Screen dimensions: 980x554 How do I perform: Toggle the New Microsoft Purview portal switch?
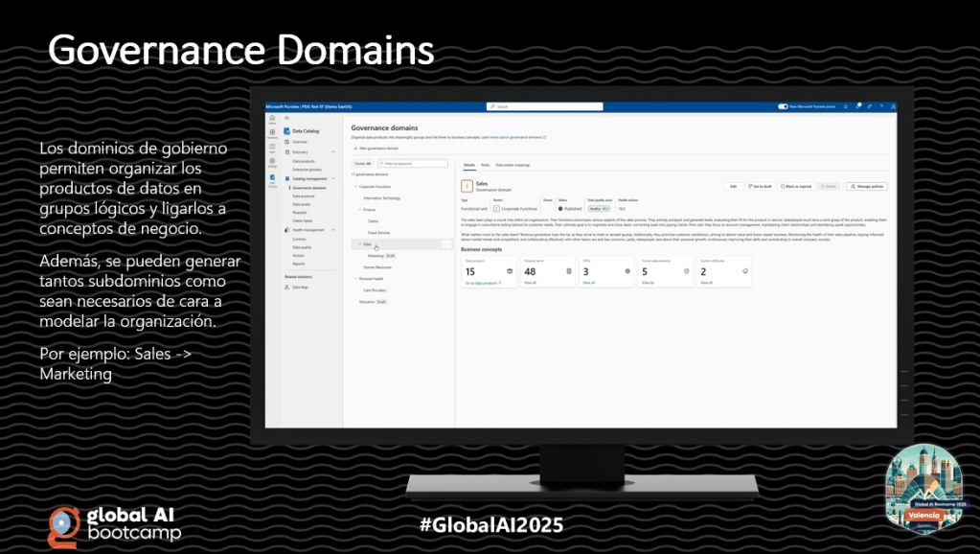[783, 106]
